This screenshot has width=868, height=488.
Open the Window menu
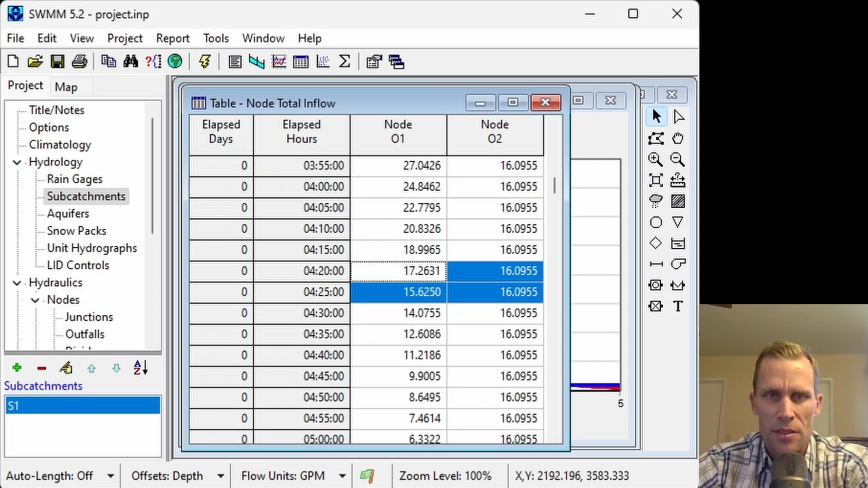[263, 39]
